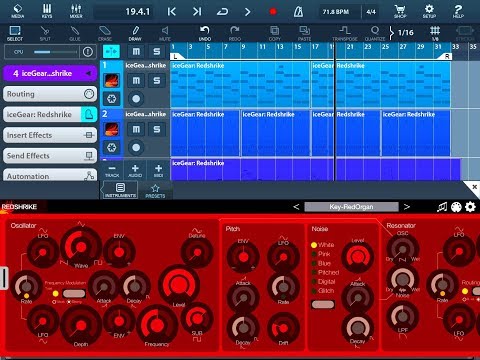Open the Redshrike music notes icon

(442, 207)
